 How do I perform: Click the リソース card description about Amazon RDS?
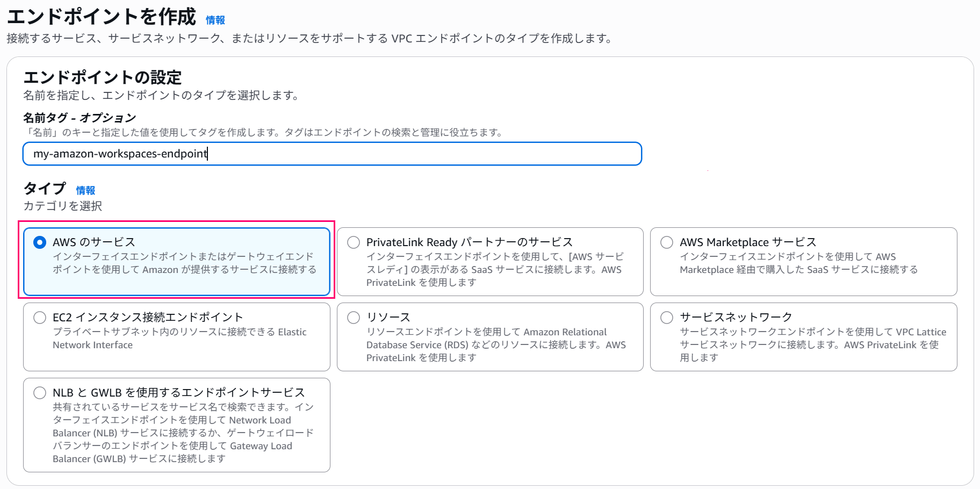pos(496,345)
